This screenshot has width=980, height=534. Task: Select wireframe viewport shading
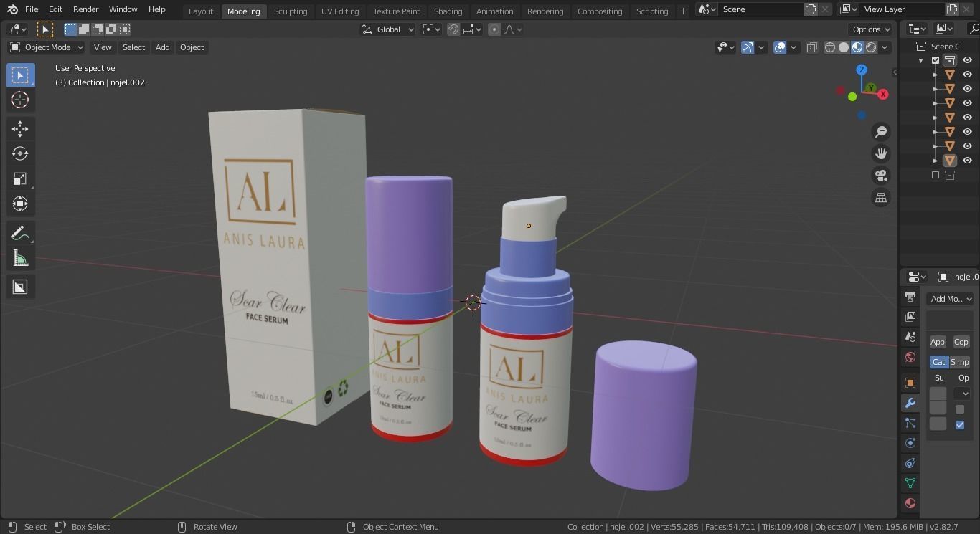[x=830, y=47]
